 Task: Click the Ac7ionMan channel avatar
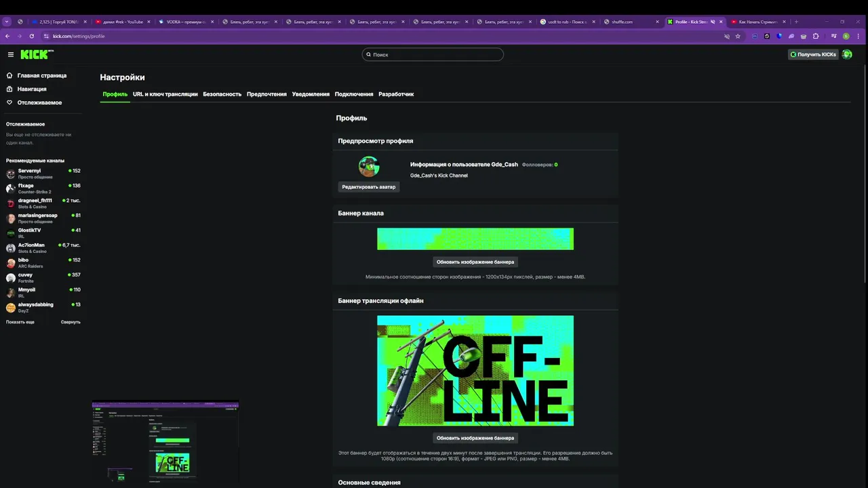(11, 248)
